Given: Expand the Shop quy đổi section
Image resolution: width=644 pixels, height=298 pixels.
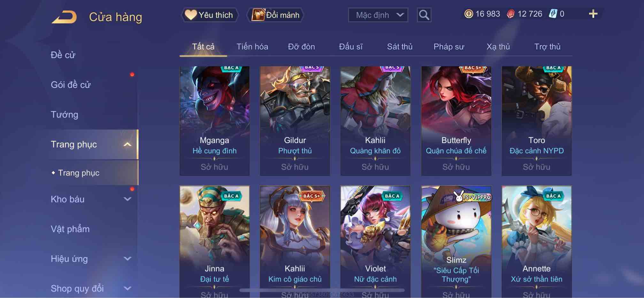Looking at the screenshot, I should pos(127,288).
